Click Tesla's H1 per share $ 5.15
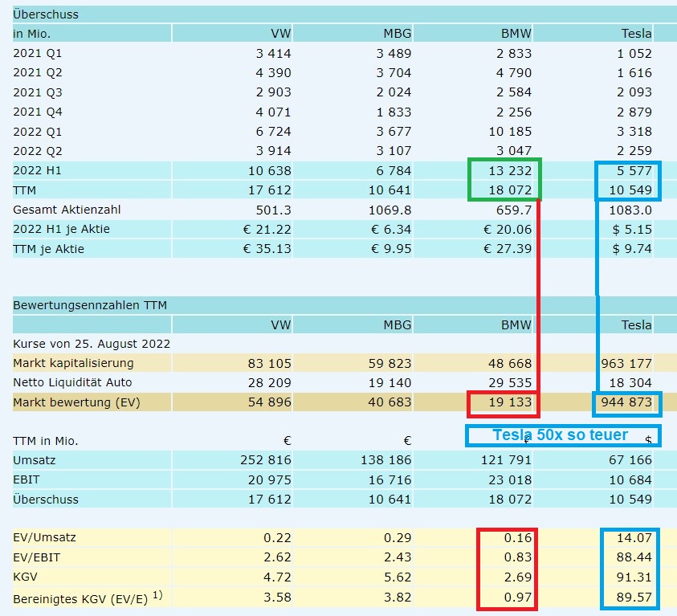 click(632, 229)
